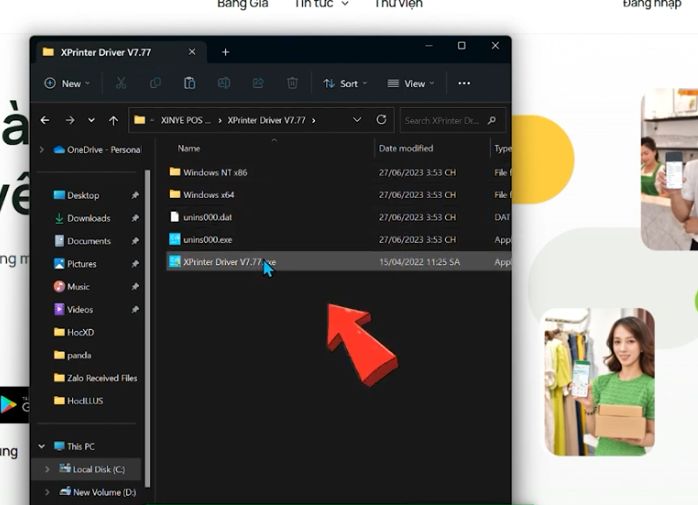
Task: Click the Paste clipboard icon
Action: 189,84
